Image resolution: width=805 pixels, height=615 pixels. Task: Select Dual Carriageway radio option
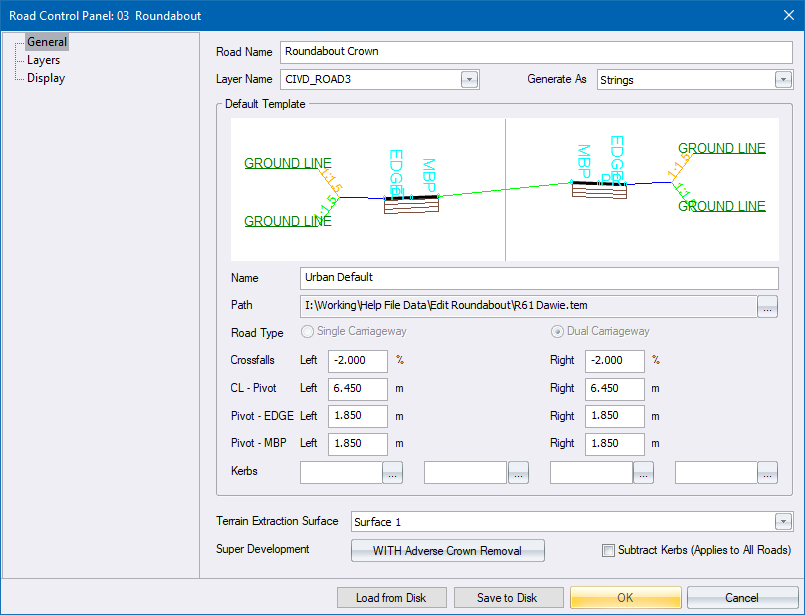point(558,332)
